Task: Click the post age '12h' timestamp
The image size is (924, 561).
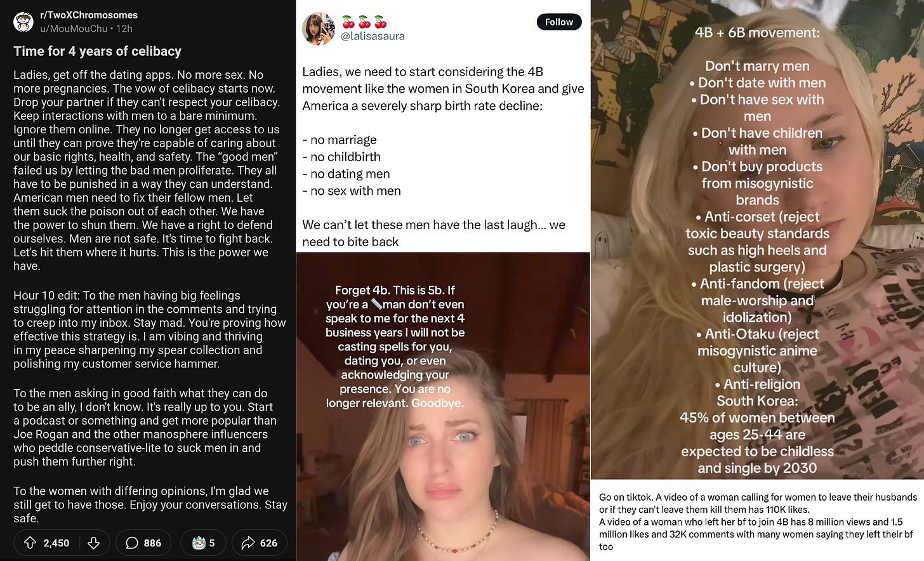Action: click(124, 29)
